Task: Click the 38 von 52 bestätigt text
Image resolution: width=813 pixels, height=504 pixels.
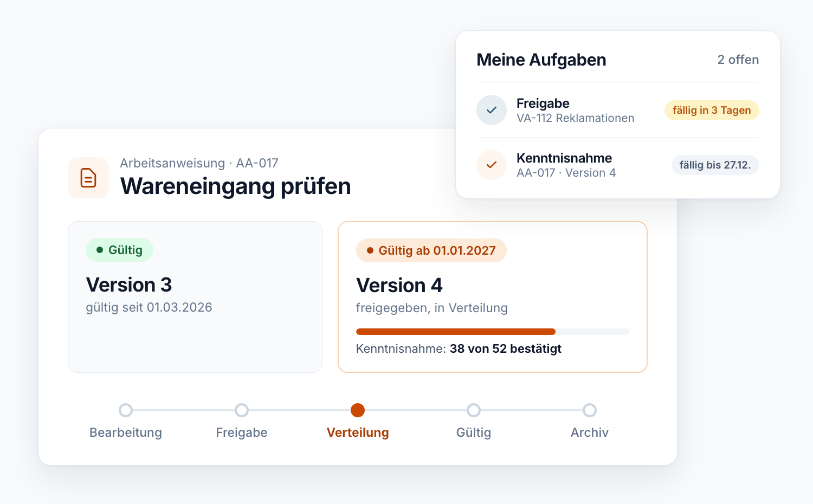Action: click(506, 348)
